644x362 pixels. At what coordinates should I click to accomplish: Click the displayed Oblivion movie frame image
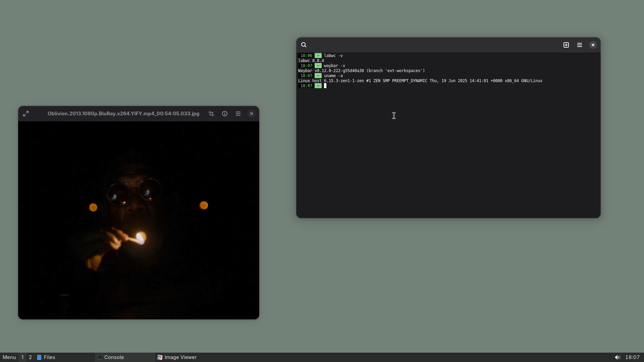(x=139, y=220)
